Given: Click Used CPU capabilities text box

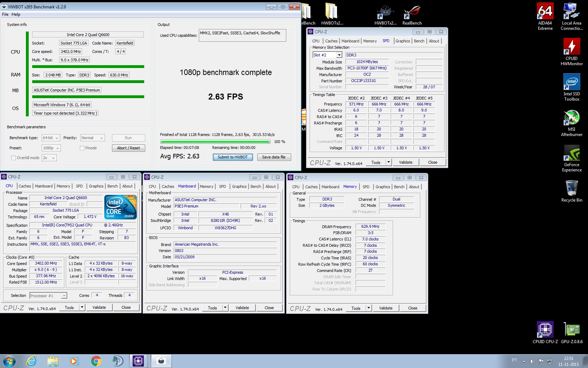Looking at the screenshot, I should click(x=242, y=35).
